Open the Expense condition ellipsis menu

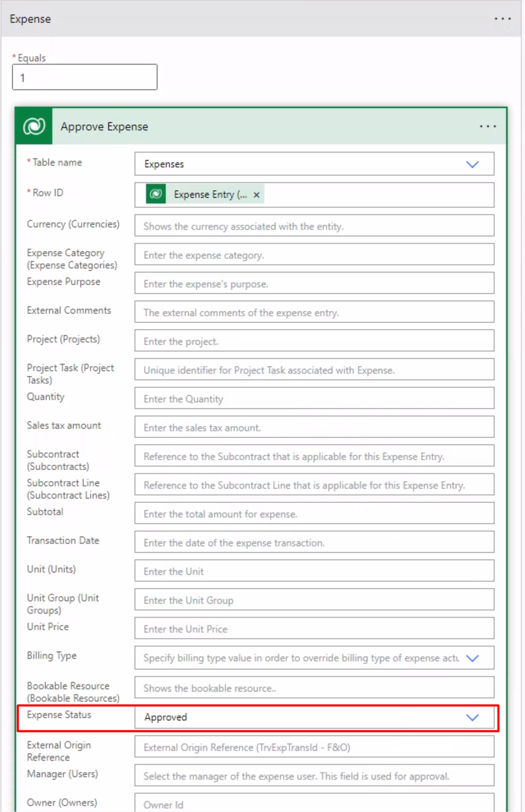tap(503, 19)
